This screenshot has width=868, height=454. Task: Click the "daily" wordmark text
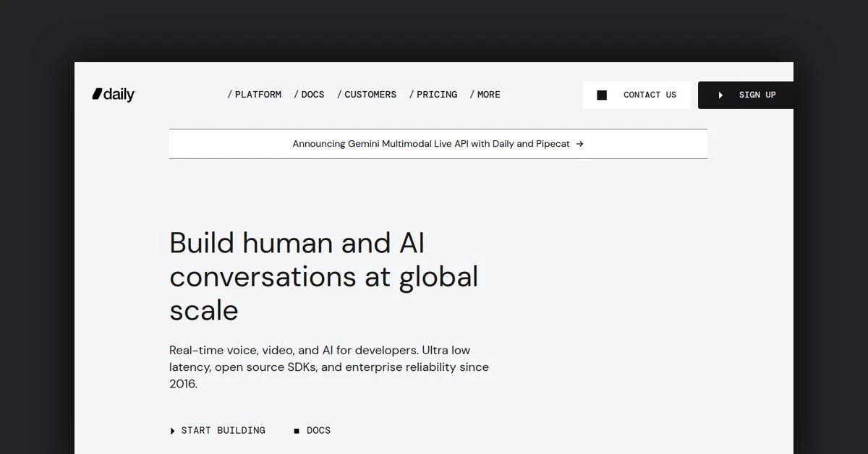[x=119, y=95]
